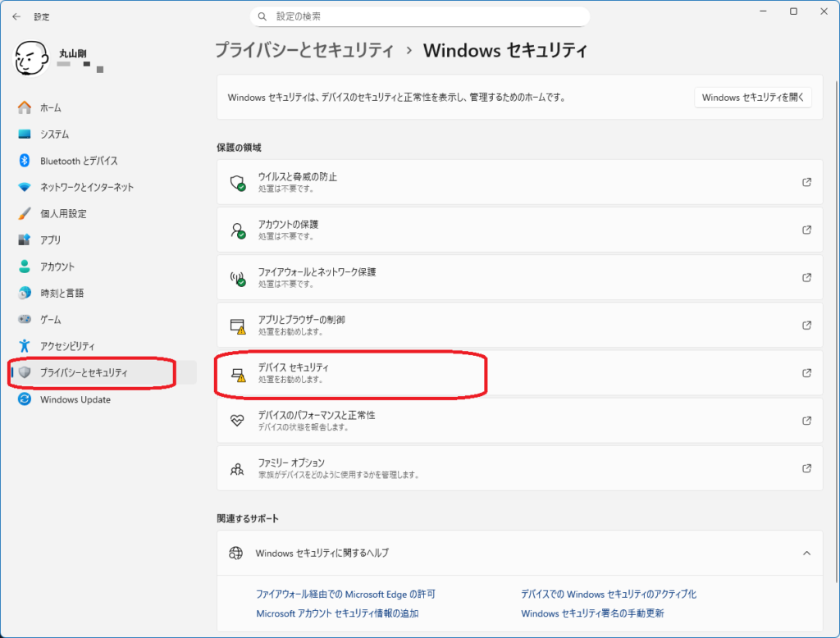Open アカウントの保護 protection area

pos(519,230)
